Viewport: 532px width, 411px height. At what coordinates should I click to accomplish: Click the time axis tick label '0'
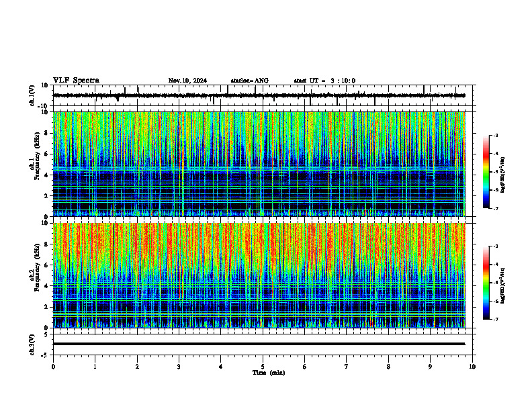[x=53, y=367]
